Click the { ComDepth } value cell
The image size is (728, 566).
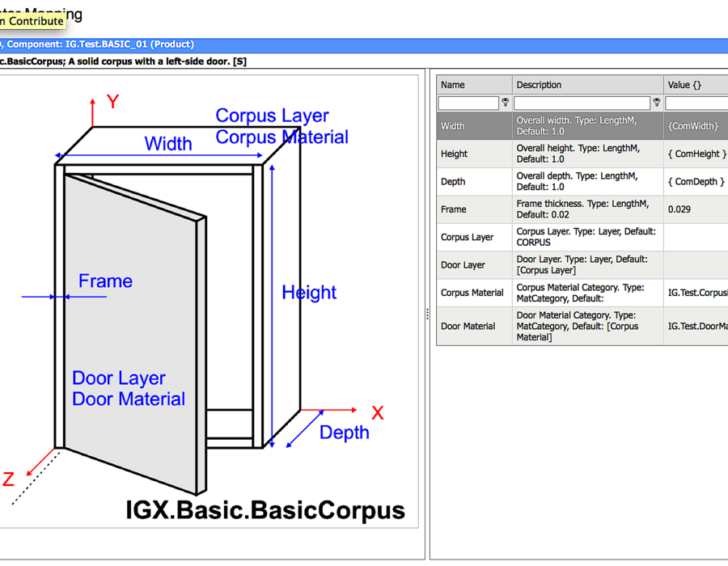coord(696,181)
